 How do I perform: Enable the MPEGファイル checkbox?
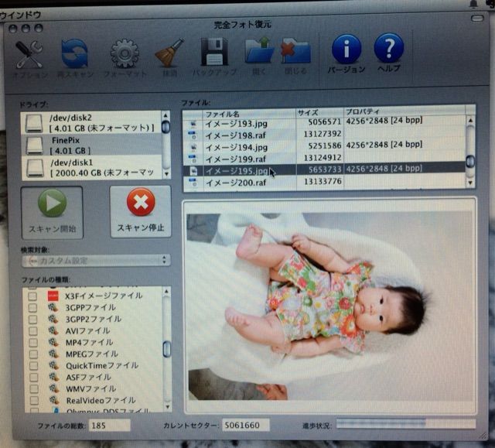(x=33, y=354)
